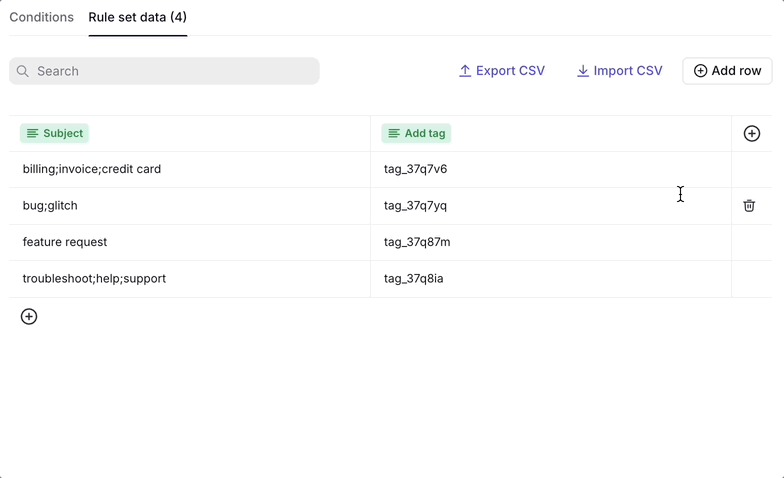Click the tag_37q8ia tag cell

(x=551, y=279)
